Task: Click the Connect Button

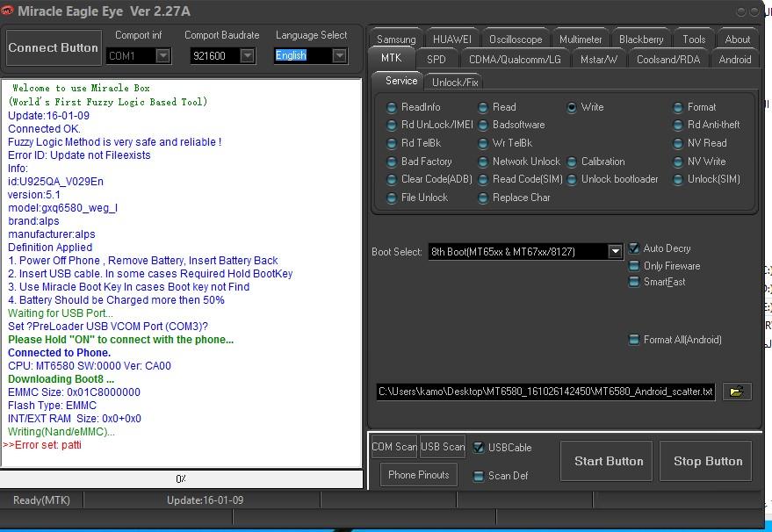Action: [x=54, y=47]
